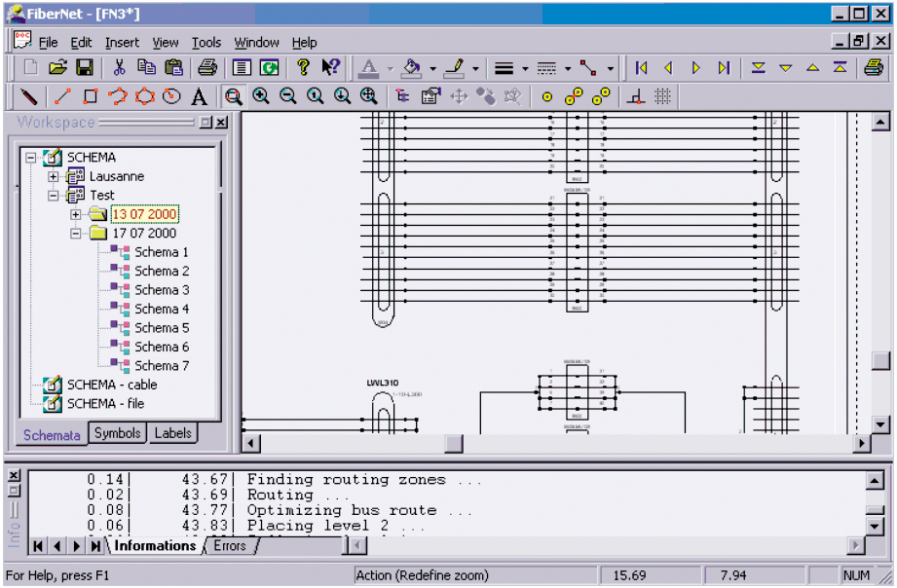The height and width of the screenshot is (588, 897).
Task: Click the Zoom in magnifier icon
Action: (x=261, y=96)
